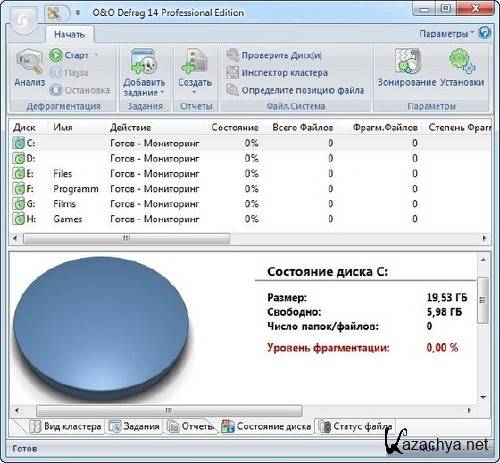Select the Films name in row G:
The image size is (500, 463).
tap(64, 204)
